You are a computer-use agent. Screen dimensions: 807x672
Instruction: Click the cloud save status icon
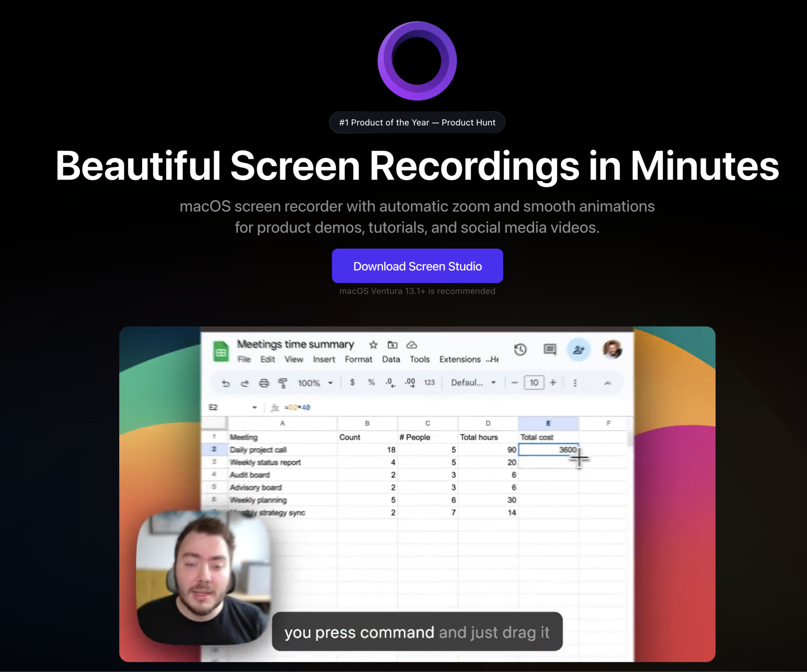pyautogui.click(x=412, y=345)
